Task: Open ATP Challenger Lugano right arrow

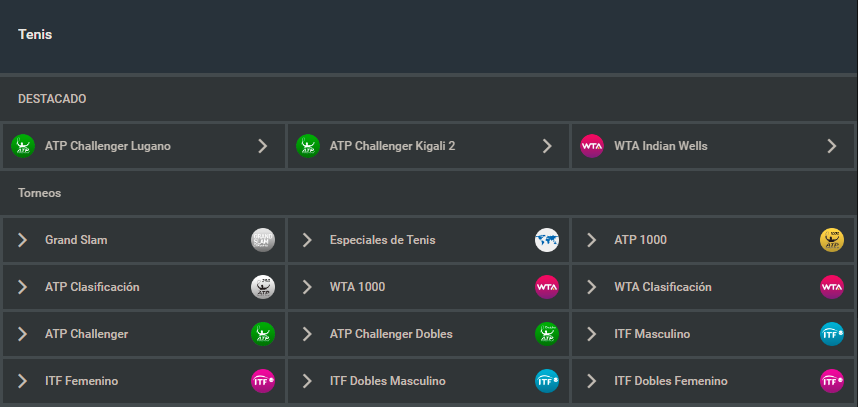Action: click(262, 146)
